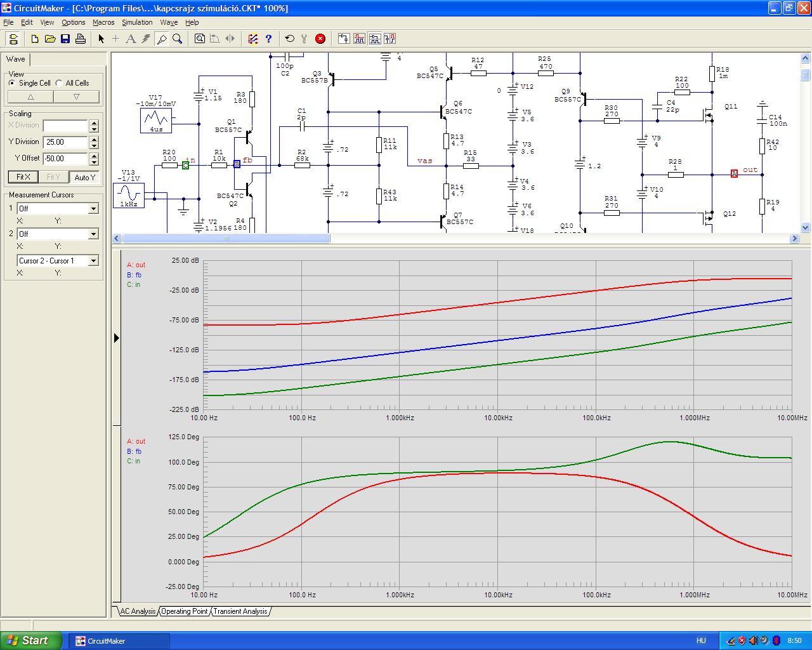Click the blue Help question mark icon
The image size is (812, 650).
coord(268,39)
